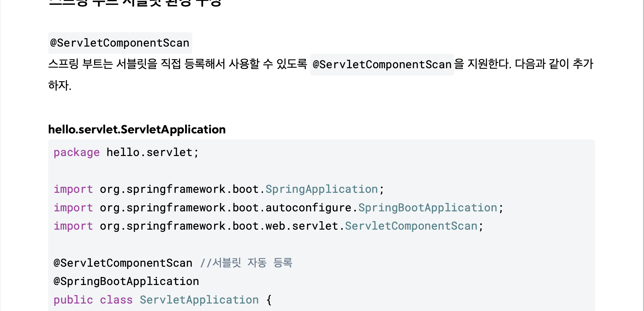Viewport: 644px width, 311px height.
Task: Click the @ServletComponentScan annotation in code
Action: [x=123, y=263]
